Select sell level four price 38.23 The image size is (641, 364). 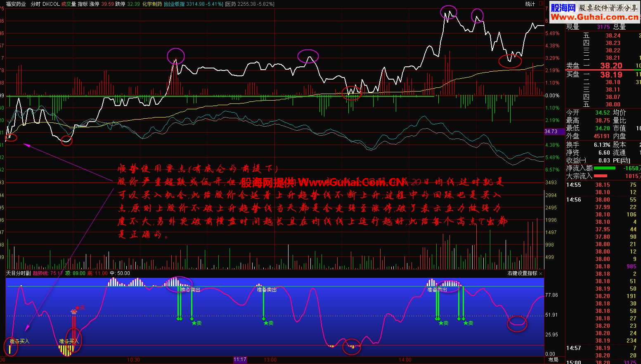click(613, 43)
